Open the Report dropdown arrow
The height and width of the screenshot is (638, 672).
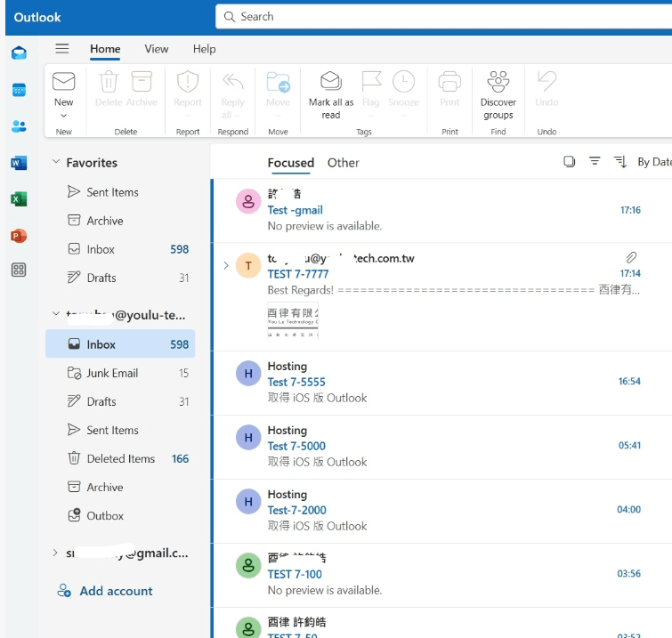[x=188, y=116]
